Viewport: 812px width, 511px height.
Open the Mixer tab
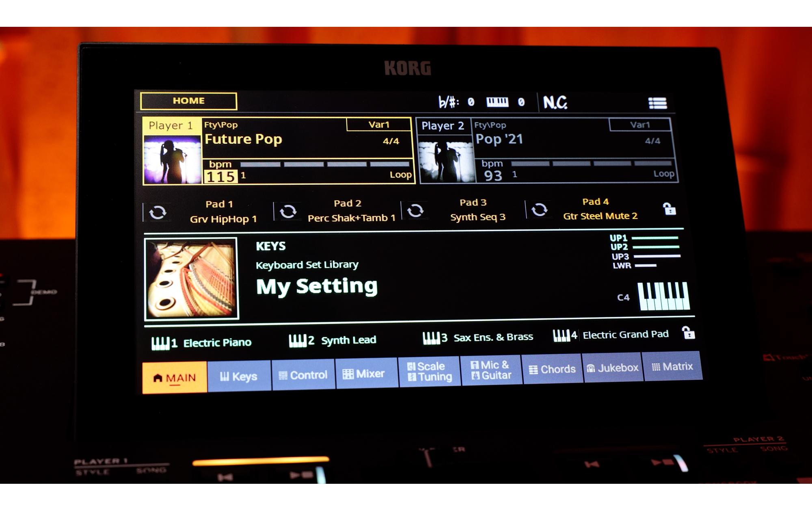(x=367, y=373)
